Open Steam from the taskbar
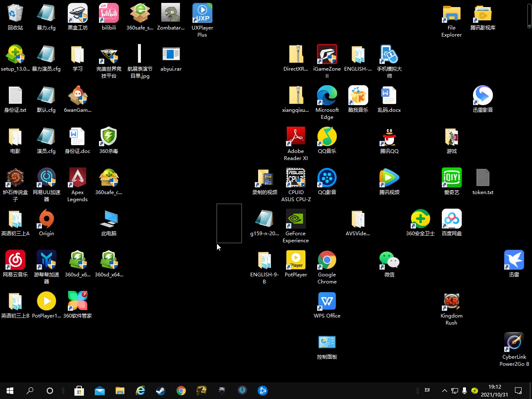 click(160, 391)
